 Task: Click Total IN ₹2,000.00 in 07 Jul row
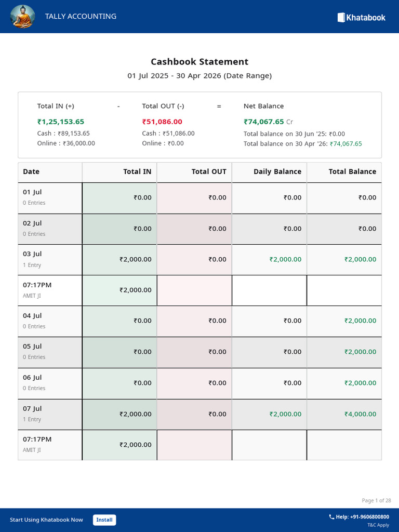click(136, 414)
